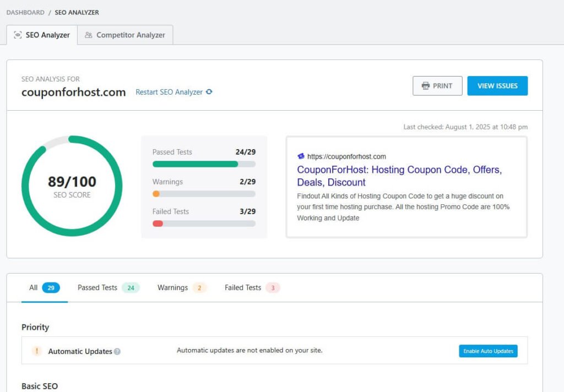Select the All tests filter tab
This screenshot has width=564, height=392.
pyautogui.click(x=45, y=288)
